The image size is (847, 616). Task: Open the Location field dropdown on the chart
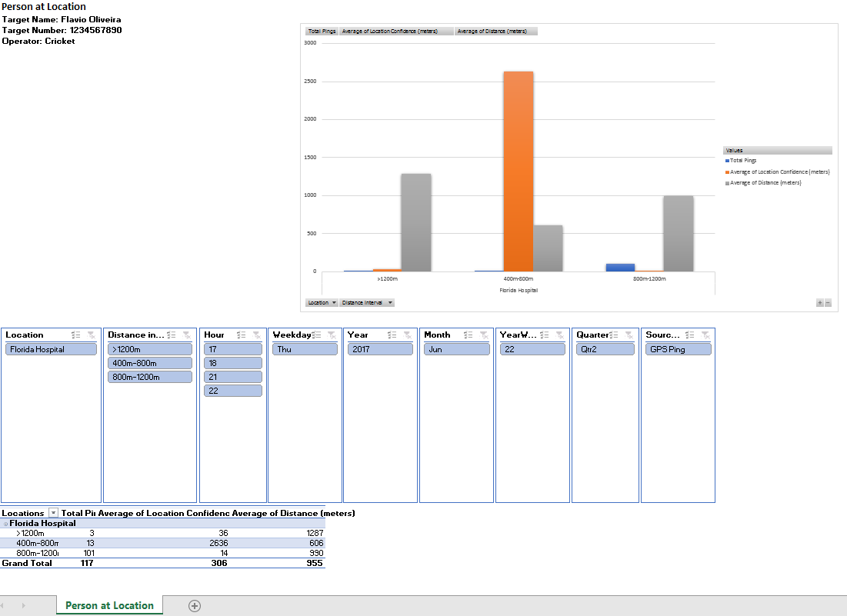(322, 303)
